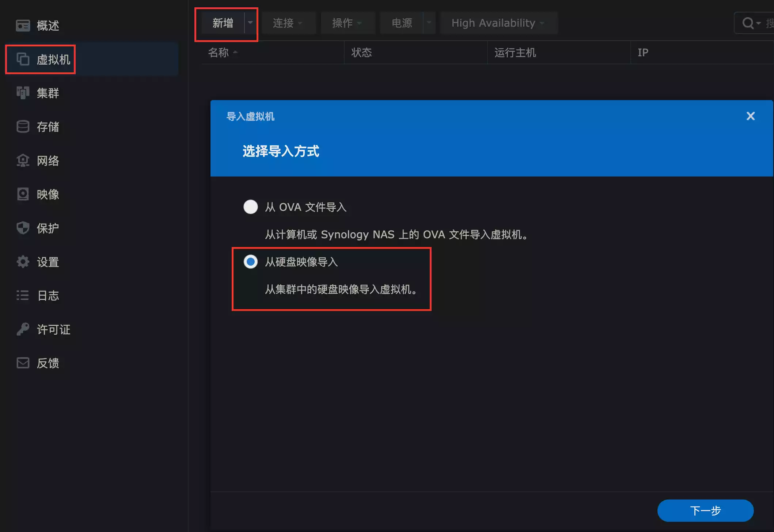
Task: Open the 许可证 key icon
Action: [x=23, y=329]
